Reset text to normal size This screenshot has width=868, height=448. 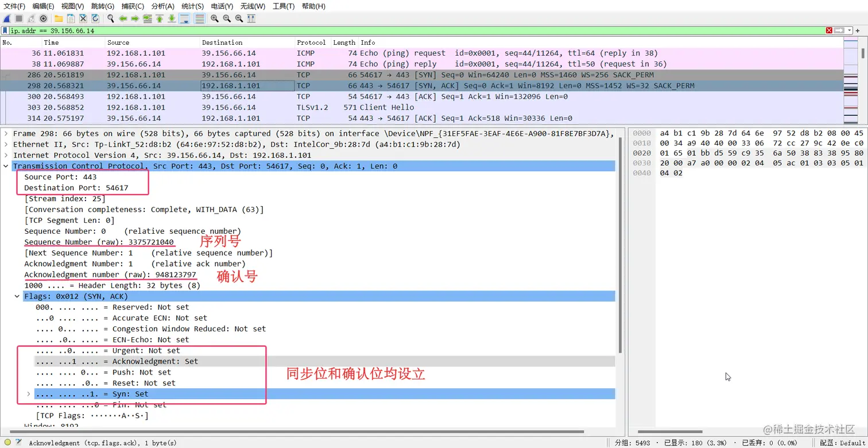pos(239,18)
